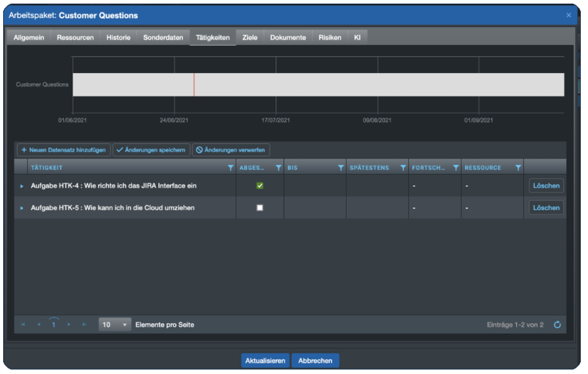Click the Spätestens cell for HTK-5
This screenshot has width=588, height=374.
click(377, 208)
